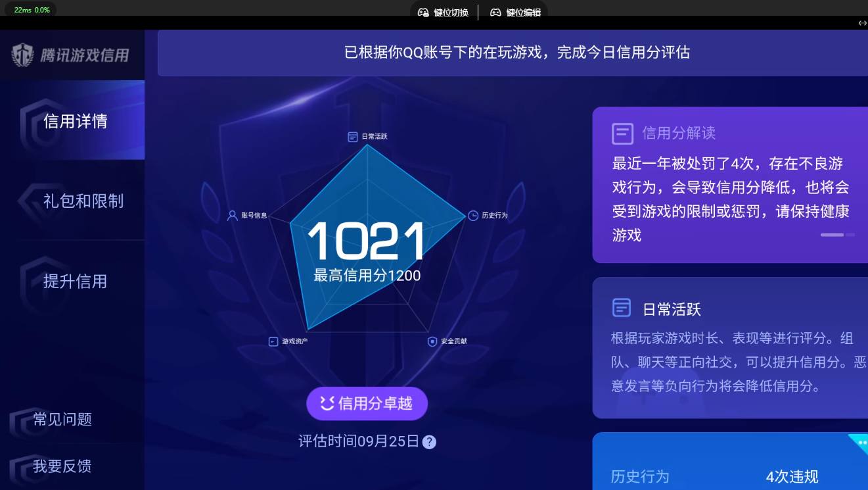This screenshot has width=868, height=490.
Task: Click the 游戏资产 icon on the radar chart
Action: [273, 341]
